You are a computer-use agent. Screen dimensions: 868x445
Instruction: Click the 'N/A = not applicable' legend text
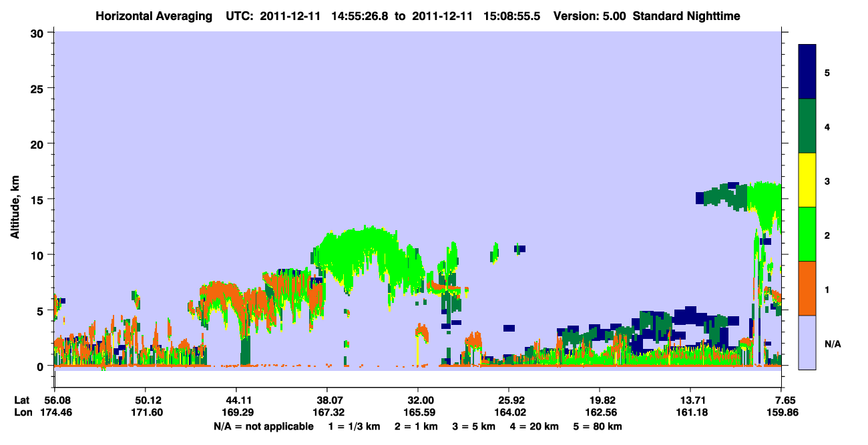tap(263, 426)
